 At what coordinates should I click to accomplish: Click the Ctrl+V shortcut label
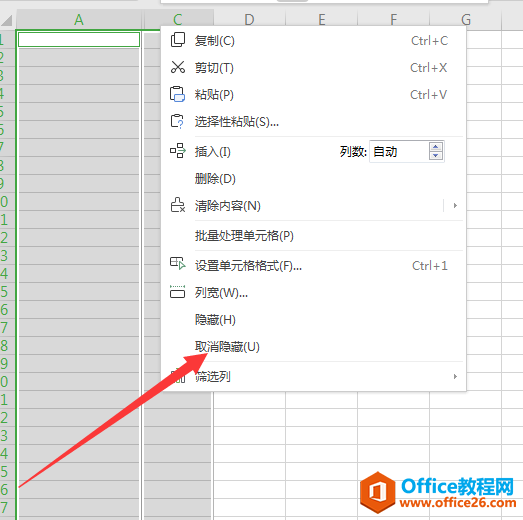click(x=428, y=95)
